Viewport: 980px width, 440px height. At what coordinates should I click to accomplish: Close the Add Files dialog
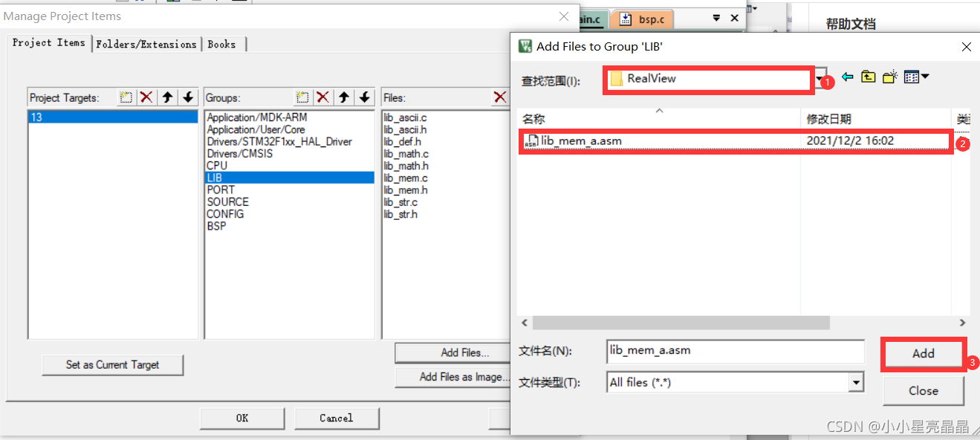point(967,47)
